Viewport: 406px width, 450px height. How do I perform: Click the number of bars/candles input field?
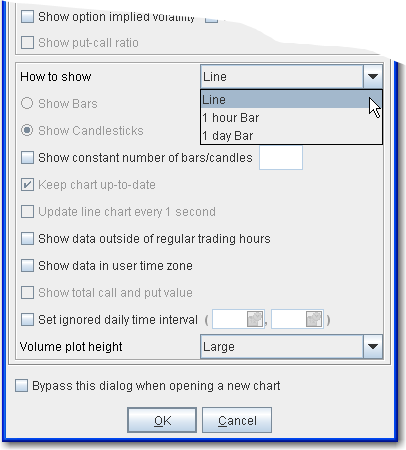281,157
